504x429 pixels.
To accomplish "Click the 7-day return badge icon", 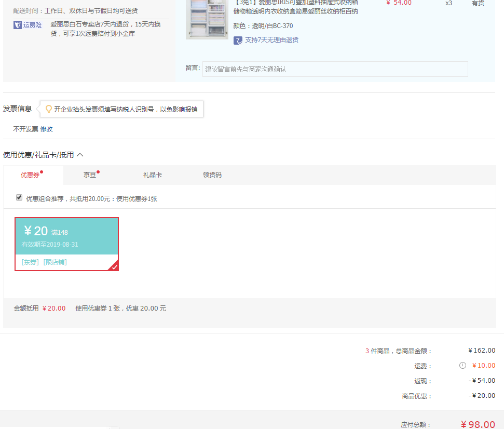I will 238,41.
